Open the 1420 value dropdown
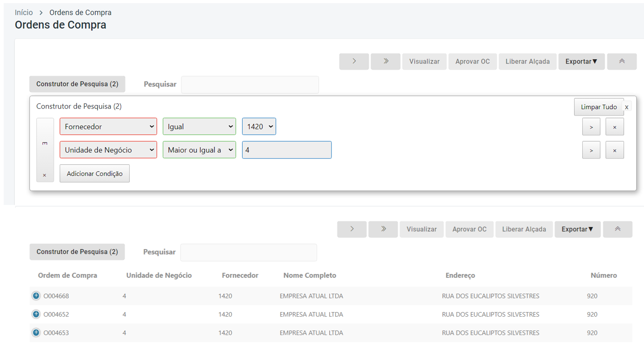Viewport: 644px width, 343px height. [259, 127]
